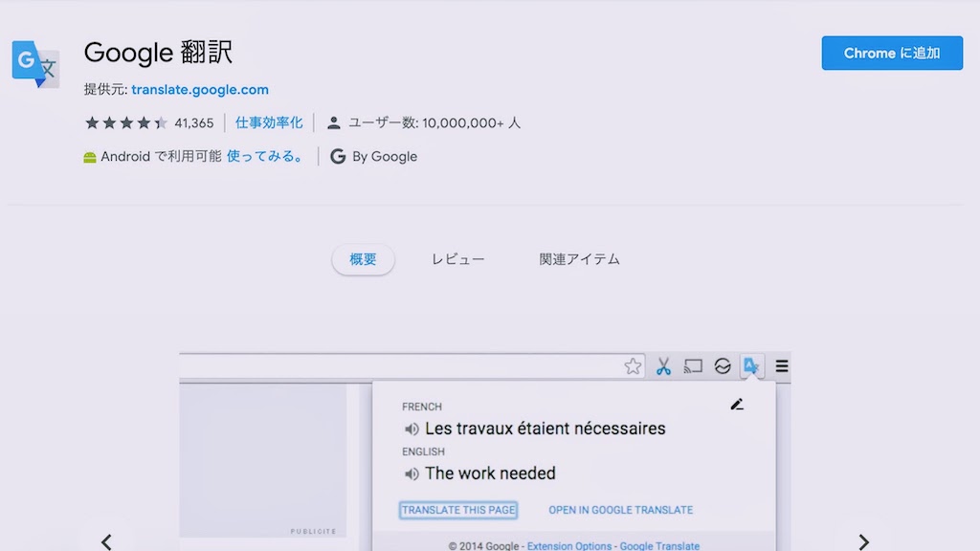This screenshot has height=551, width=980.
Task: Add the extension with Chrome に追加 button
Action: [x=892, y=54]
